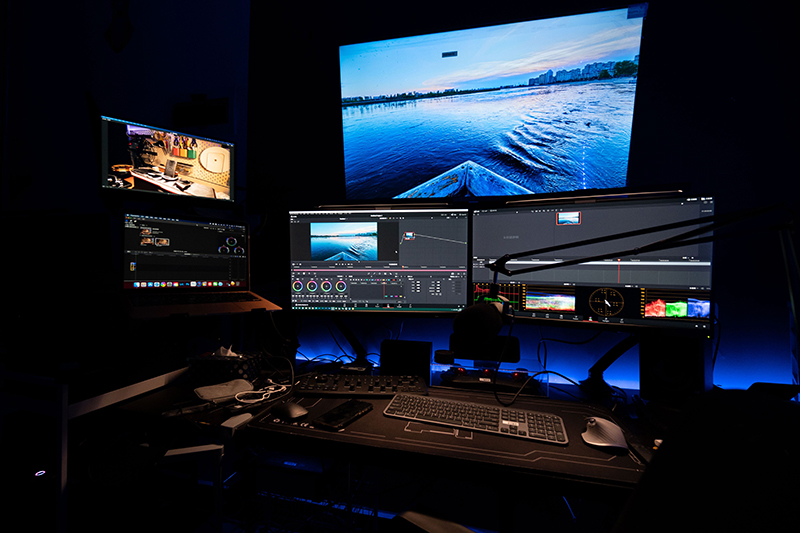Select the clip thumbnail outlined in red

point(568,217)
